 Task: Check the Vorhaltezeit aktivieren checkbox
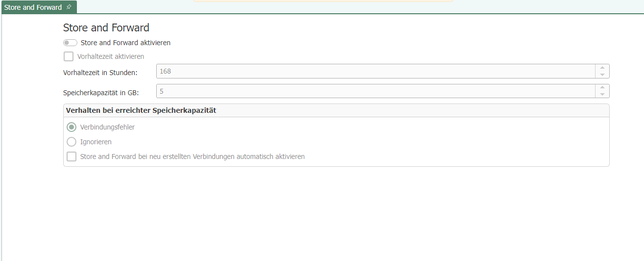[69, 56]
